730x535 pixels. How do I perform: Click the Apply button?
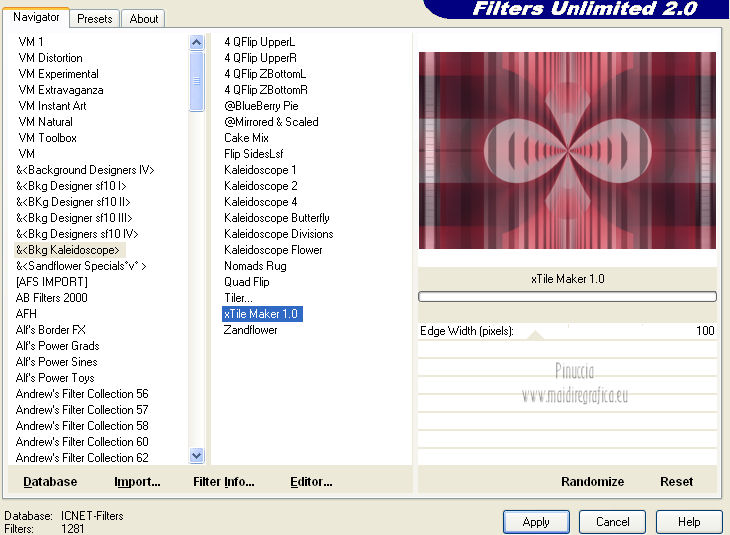[536, 521]
